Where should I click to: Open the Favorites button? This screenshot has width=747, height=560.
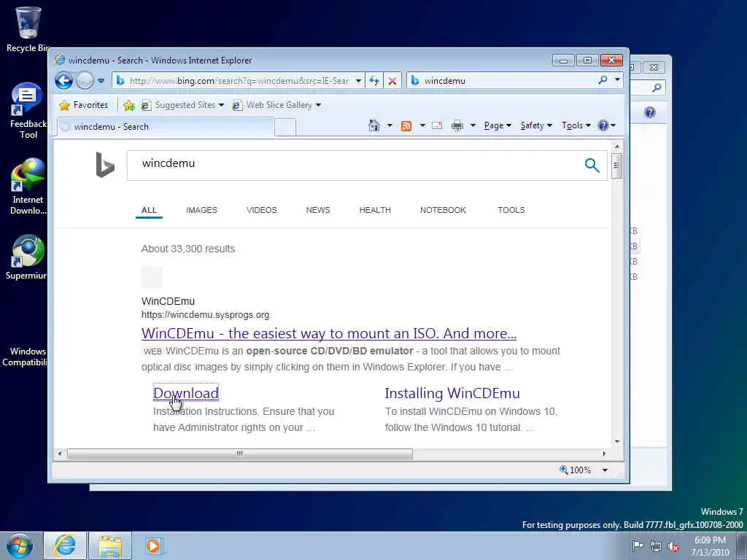[x=83, y=105]
